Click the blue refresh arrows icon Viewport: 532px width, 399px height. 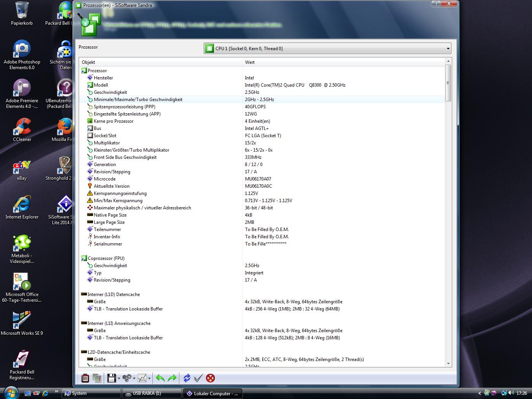tap(187, 378)
